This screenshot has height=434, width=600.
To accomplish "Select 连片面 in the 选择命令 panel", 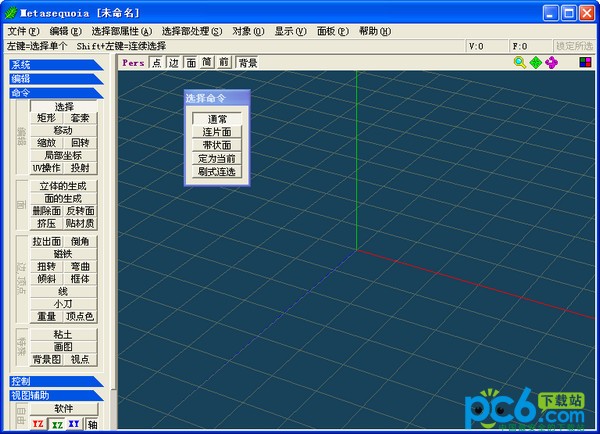I will click(x=217, y=132).
